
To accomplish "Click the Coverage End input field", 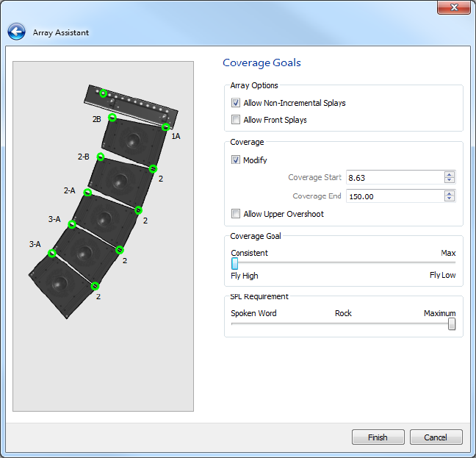I will (x=394, y=196).
